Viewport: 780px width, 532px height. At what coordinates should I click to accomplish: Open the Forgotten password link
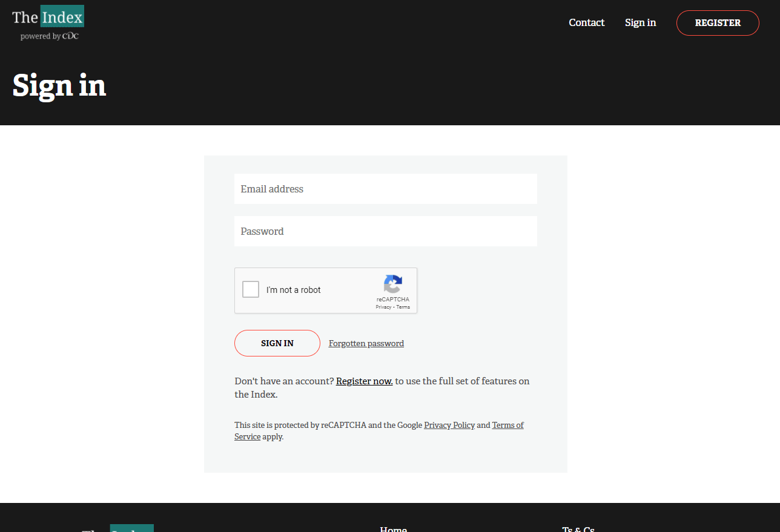coord(366,344)
